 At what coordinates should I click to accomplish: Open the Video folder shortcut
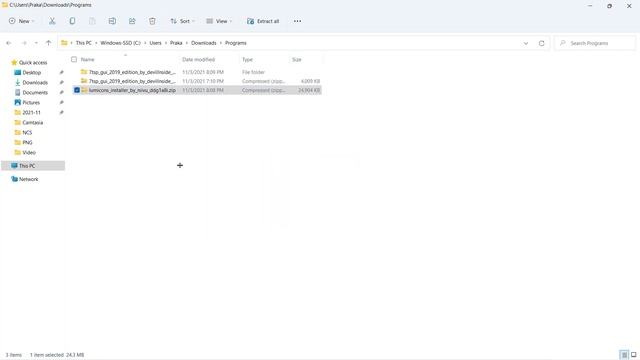click(x=29, y=153)
